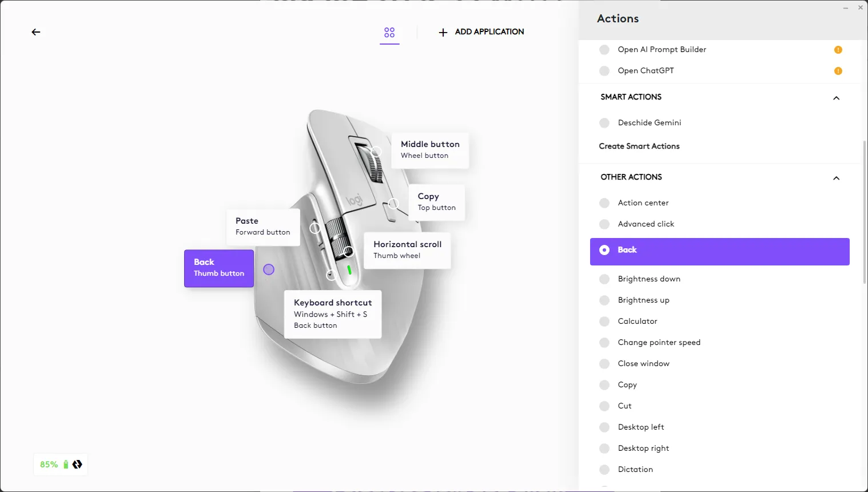The width and height of the screenshot is (868, 492).
Task: Collapse the SMART ACTIONS section
Action: pos(837,98)
